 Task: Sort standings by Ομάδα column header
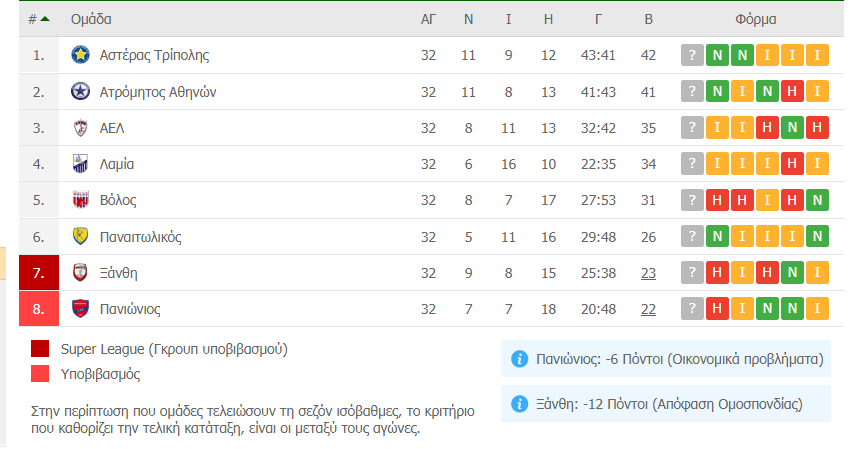(x=92, y=19)
